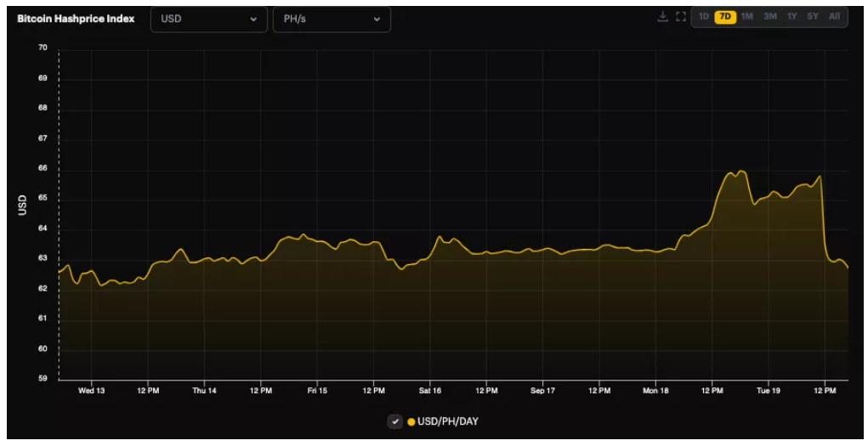Display All historical data range
868x446 pixels.
tap(835, 17)
